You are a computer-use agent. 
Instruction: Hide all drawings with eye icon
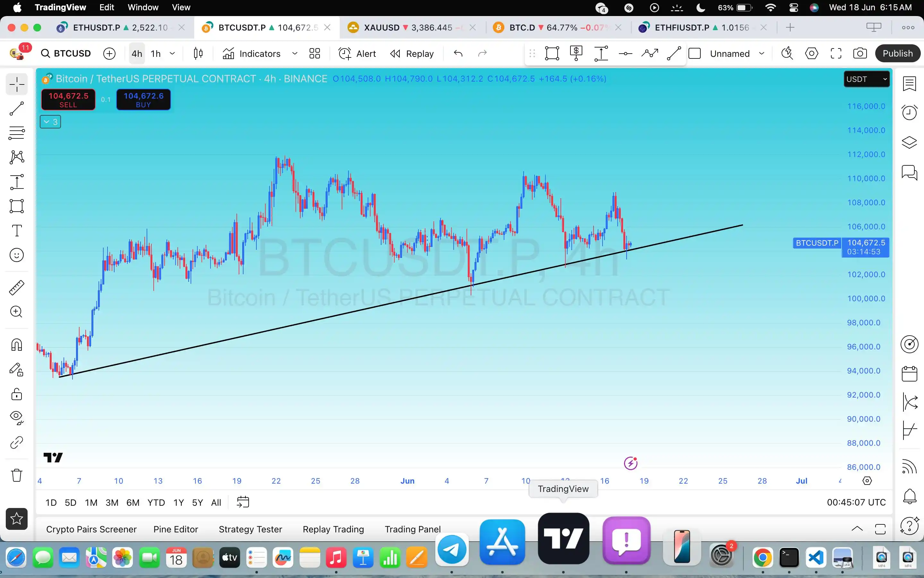pyautogui.click(x=17, y=417)
